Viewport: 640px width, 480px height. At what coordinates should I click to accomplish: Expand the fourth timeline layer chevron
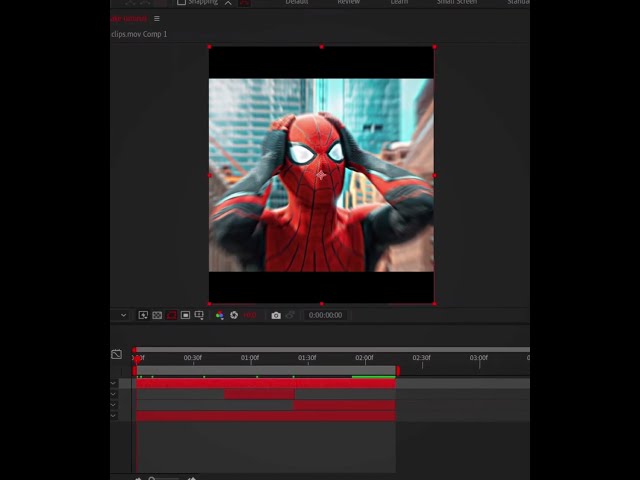113,416
